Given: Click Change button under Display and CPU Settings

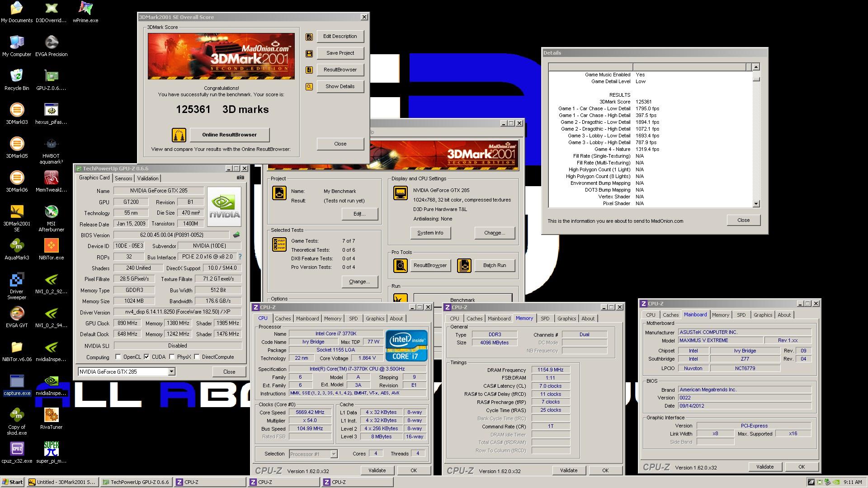Looking at the screenshot, I should pos(495,233).
